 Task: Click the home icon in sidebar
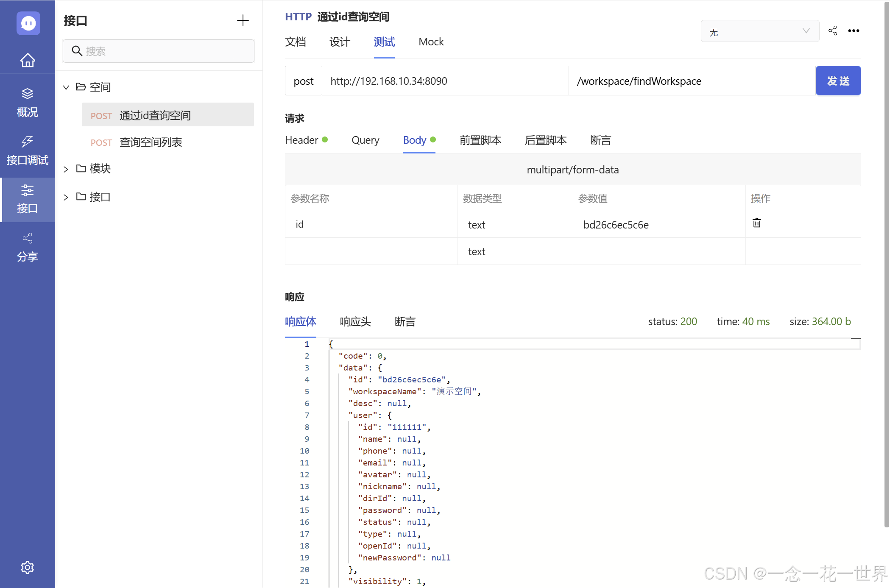[x=28, y=60]
